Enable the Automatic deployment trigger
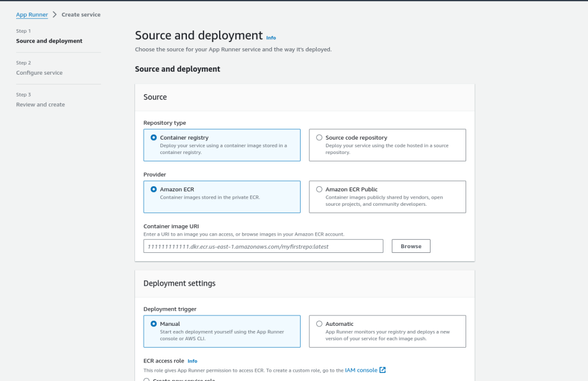 (x=319, y=324)
